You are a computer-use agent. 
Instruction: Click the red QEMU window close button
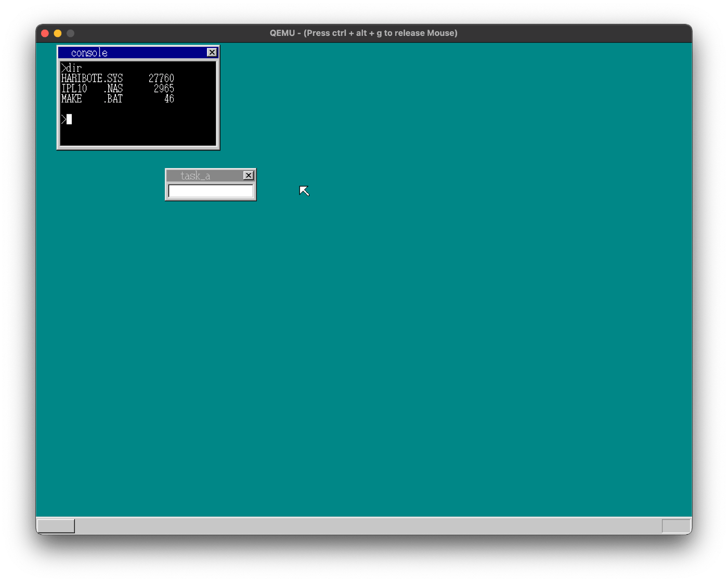click(x=45, y=33)
